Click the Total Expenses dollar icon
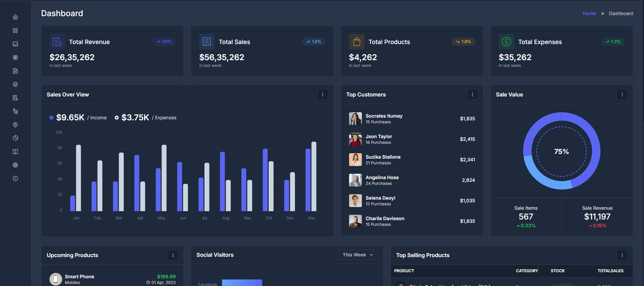The width and height of the screenshot is (644, 286). click(506, 42)
